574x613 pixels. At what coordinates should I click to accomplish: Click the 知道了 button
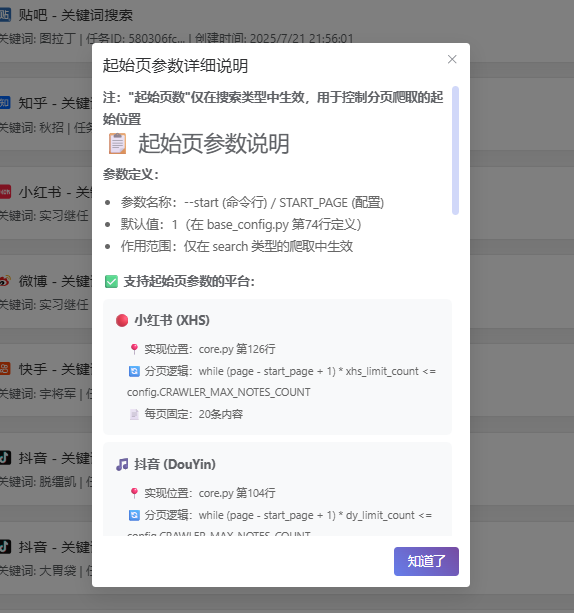(426, 561)
